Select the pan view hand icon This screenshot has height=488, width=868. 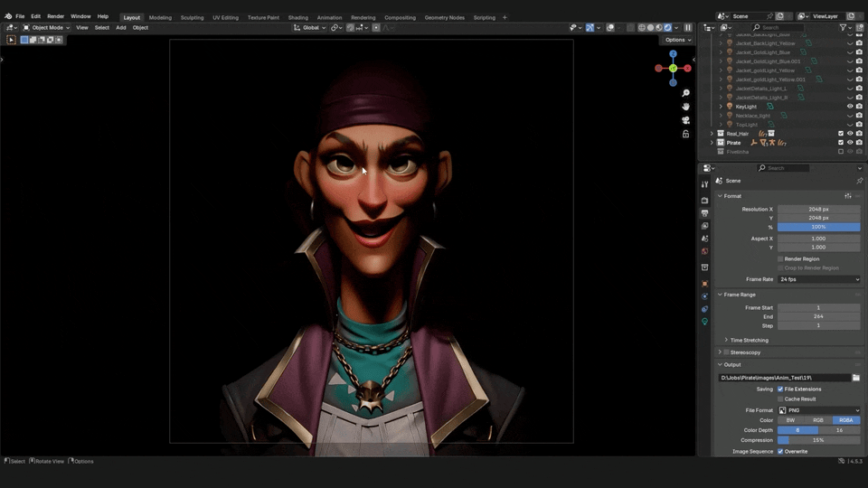coord(686,107)
